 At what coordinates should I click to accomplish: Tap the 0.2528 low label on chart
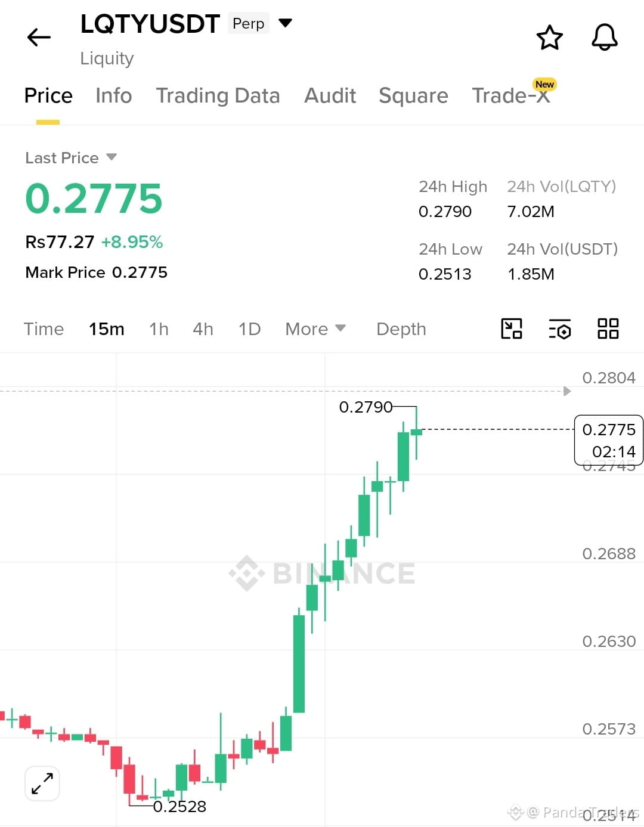pos(179,806)
